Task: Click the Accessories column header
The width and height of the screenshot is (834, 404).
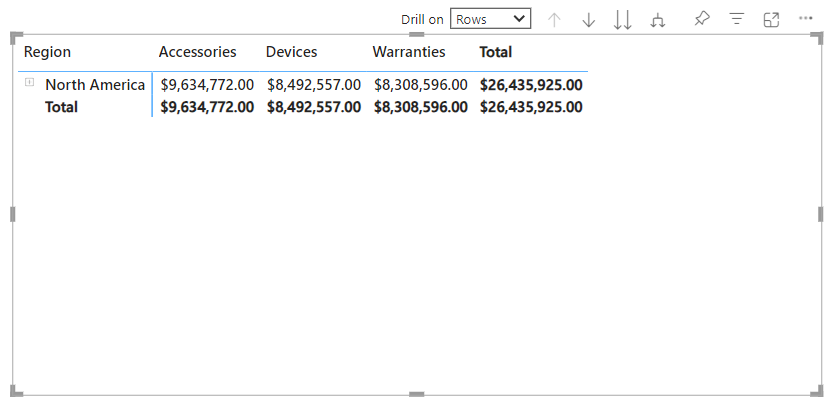Action: point(197,52)
